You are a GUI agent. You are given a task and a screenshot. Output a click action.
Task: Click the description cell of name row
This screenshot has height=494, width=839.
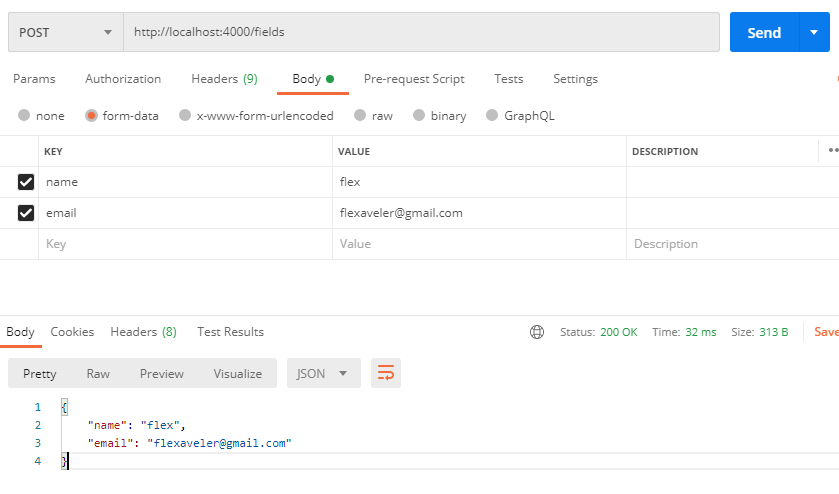733,182
